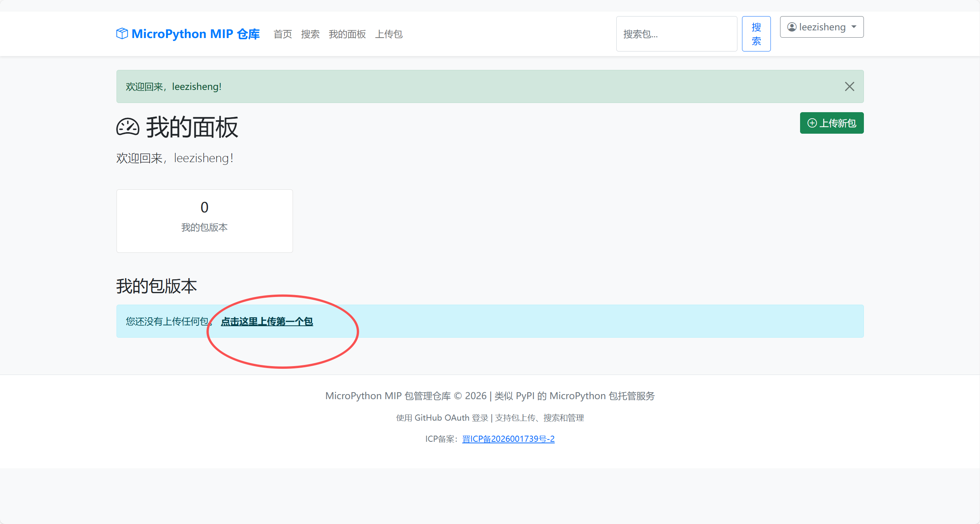Open the 晋ICP备2026001739号-2 link
The height and width of the screenshot is (524, 980).
point(508,439)
